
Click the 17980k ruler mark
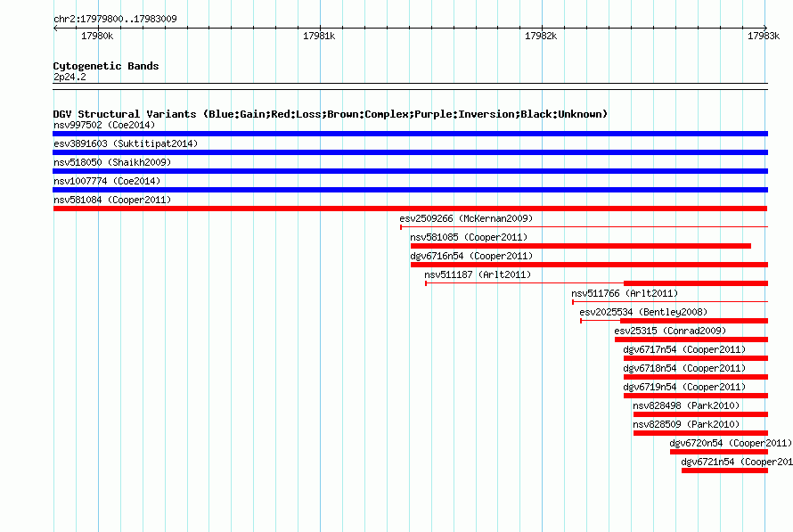(x=97, y=36)
